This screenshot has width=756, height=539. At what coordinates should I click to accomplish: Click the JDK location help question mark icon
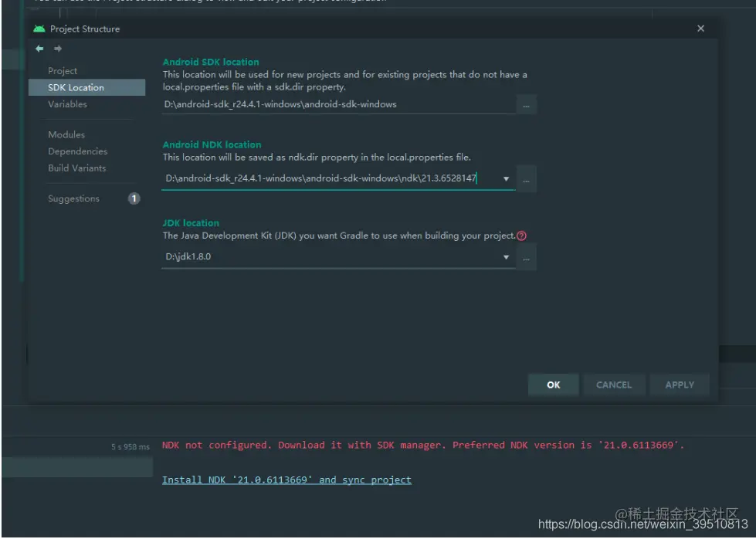click(521, 236)
